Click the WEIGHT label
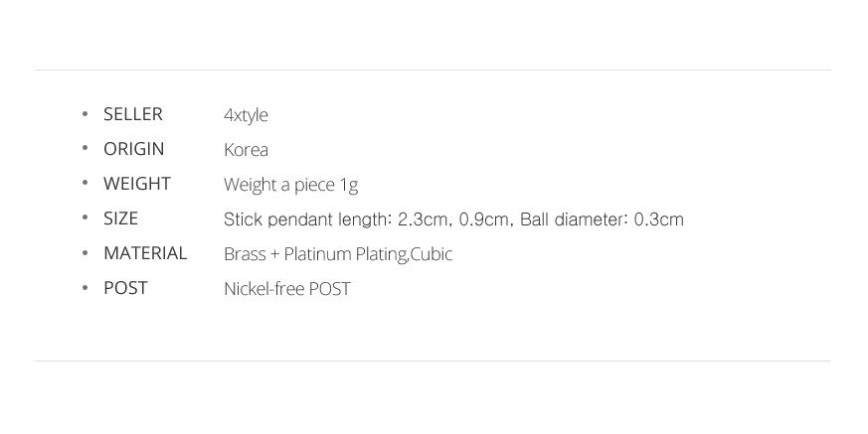Viewport: 868px width, 434px height. [137, 184]
